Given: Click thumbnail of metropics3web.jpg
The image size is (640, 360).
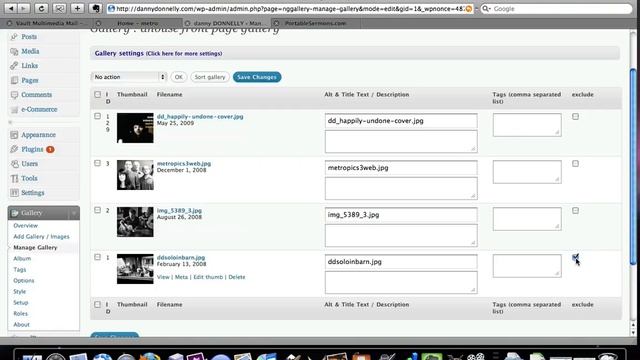Looking at the screenshot, I should click(135, 175).
